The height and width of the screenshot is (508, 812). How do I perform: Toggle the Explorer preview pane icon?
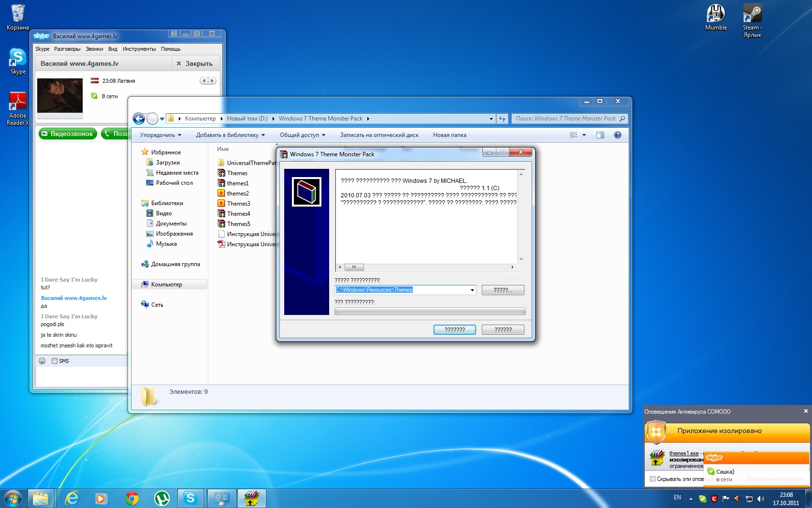pyautogui.click(x=600, y=135)
